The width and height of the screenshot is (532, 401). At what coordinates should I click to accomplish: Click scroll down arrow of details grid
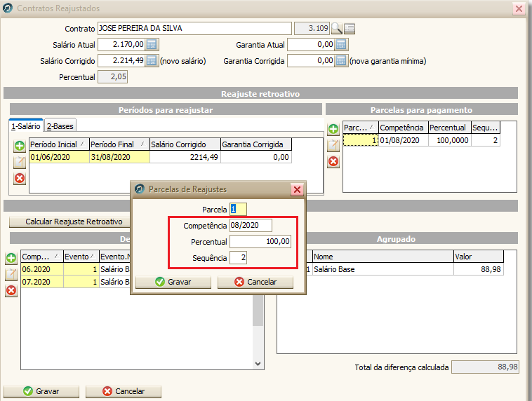(x=258, y=363)
